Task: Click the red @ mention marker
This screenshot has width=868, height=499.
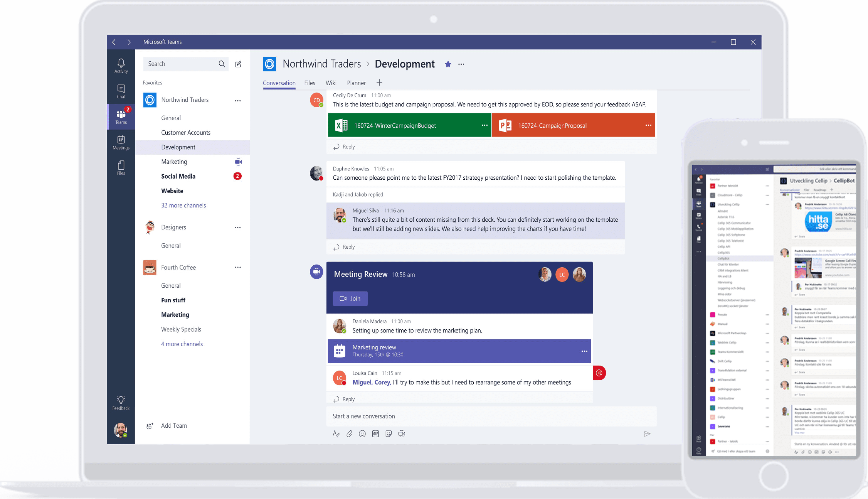Action: [599, 373]
